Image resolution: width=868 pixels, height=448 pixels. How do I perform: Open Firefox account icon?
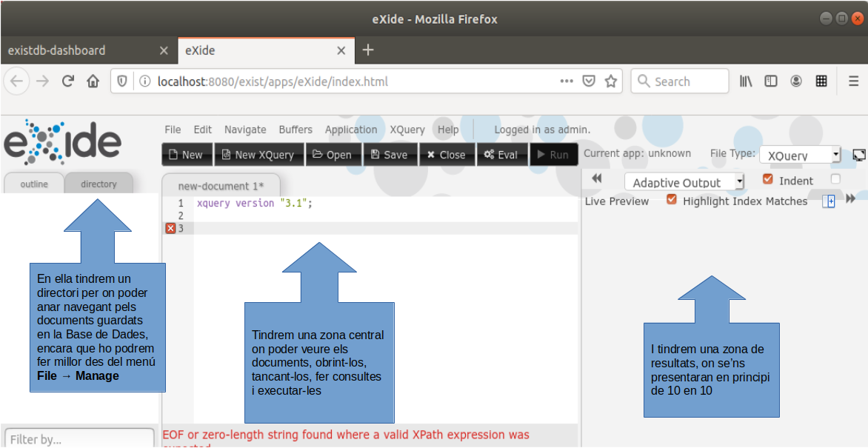(796, 81)
